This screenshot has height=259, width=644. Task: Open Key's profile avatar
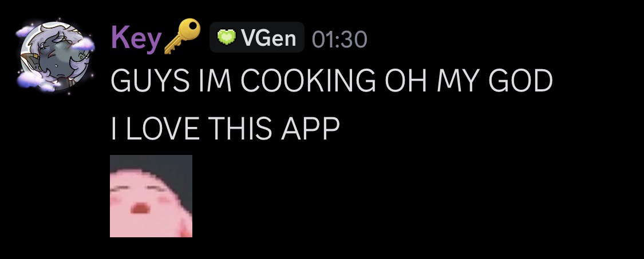tap(55, 55)
